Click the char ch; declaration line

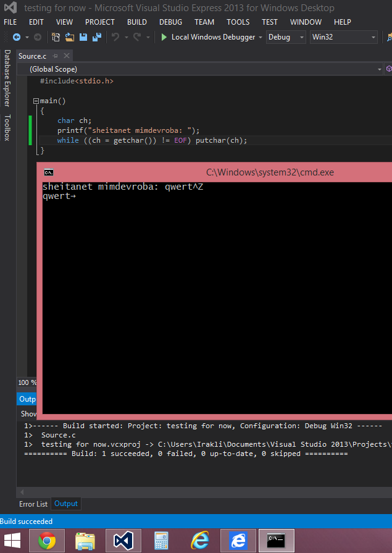[74, 120]
